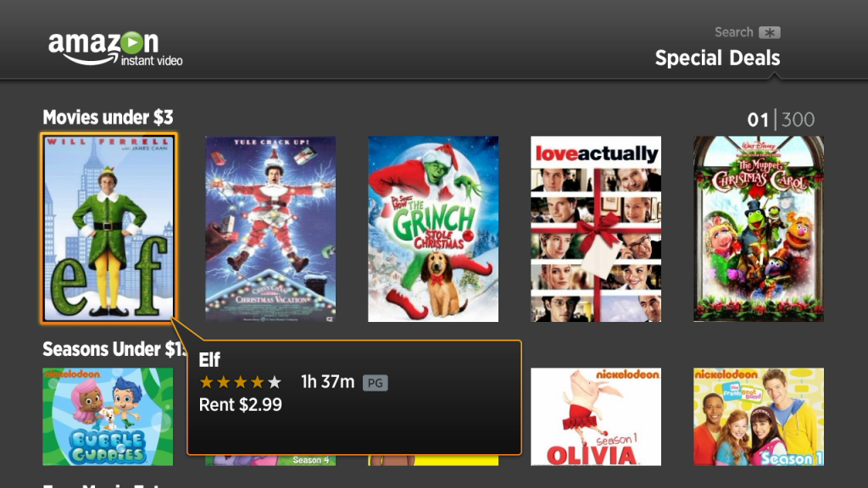Select the Bubble Guppies season thumbnail

click(108, 417)
